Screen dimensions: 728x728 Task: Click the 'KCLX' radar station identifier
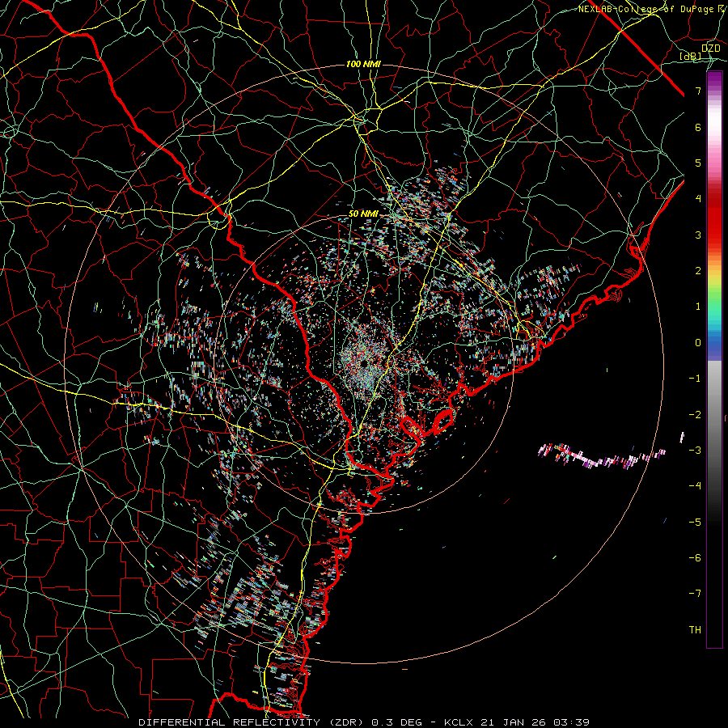click(x=459, y=722)
